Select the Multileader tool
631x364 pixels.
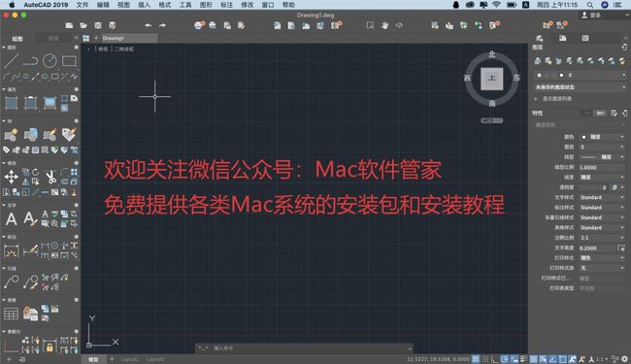[12, 281]
